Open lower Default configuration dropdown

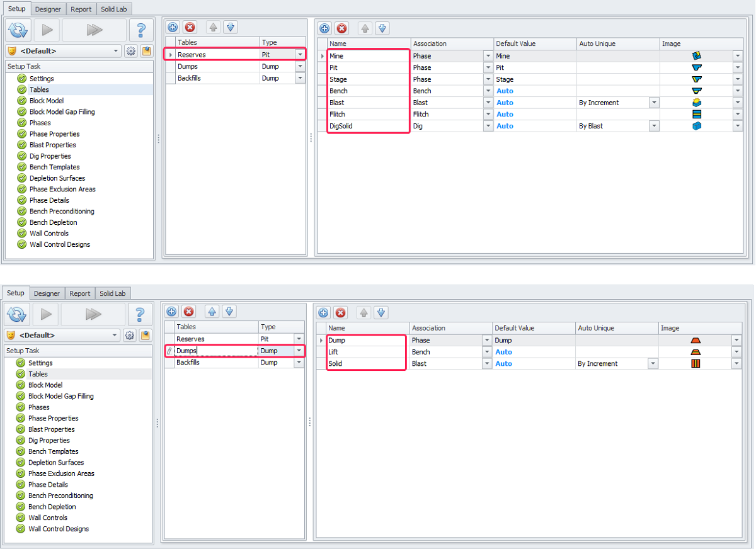tap(115, 335)
